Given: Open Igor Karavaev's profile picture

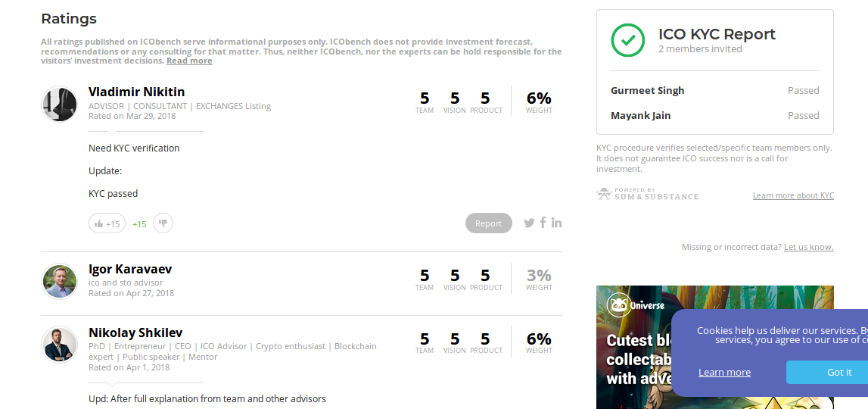Looking at the screenshot, I should 59,281.
